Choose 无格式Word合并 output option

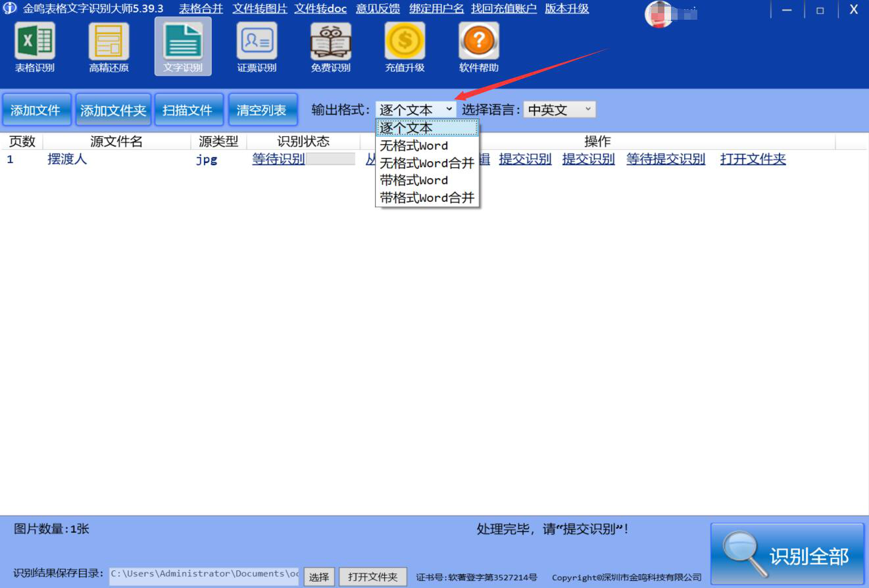pos(426,162)
